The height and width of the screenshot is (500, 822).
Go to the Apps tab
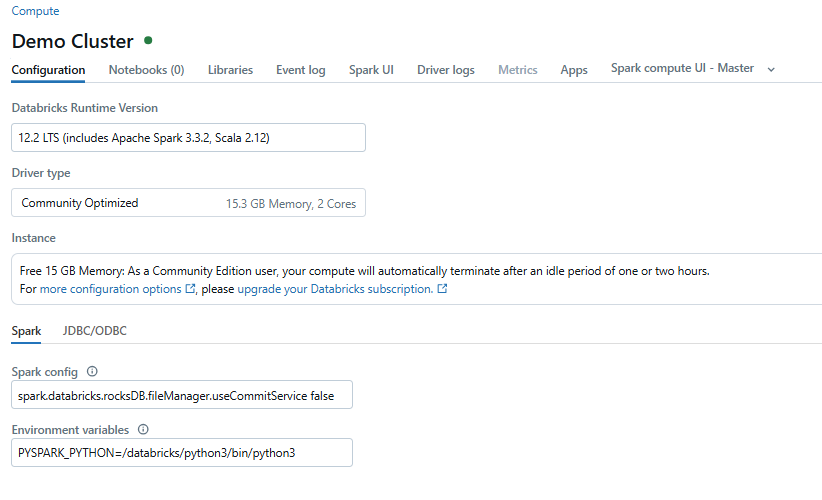coord(574,70)
